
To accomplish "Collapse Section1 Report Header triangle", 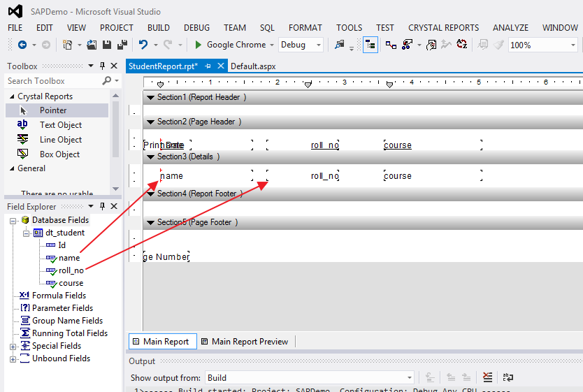I will 150,97.
